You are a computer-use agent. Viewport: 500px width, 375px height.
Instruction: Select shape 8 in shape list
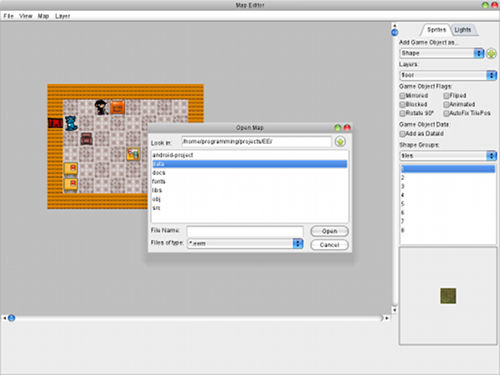pyautogui.click(x=448, y=230)
